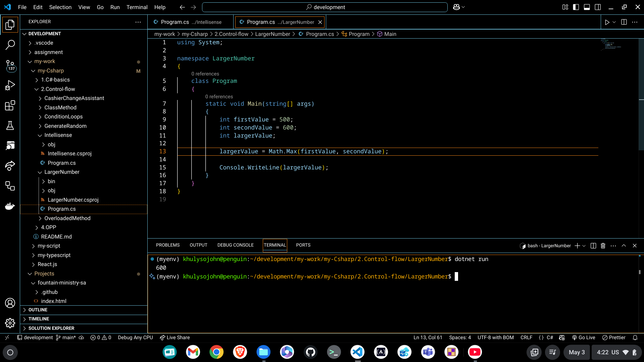Click Live Share in status bar
The width and height of the screenshot is (644, 362).
click(175, 338)
